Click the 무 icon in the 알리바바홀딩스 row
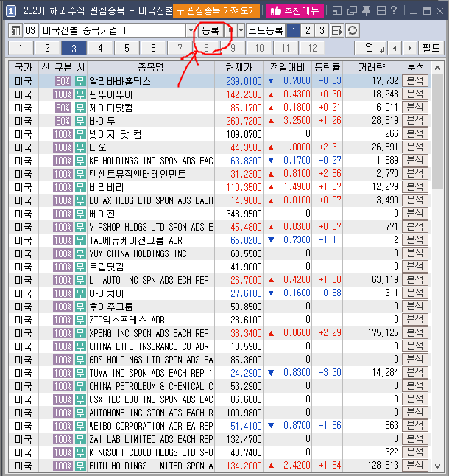 tap(80, 81)
